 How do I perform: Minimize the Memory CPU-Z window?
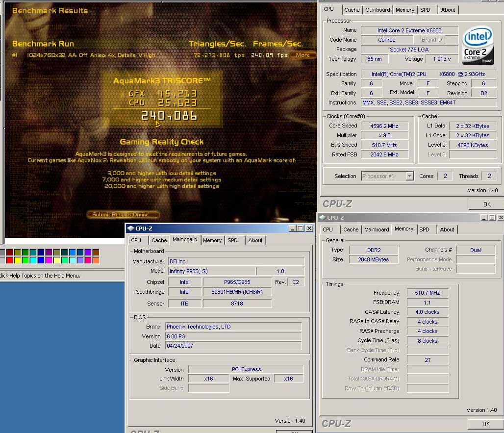click(484, 218)
